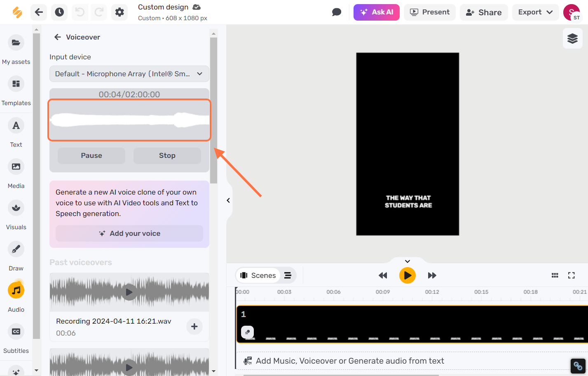
Task: Click the partly visible AI sparkle sidebar icon
Action: click(16, 371)
